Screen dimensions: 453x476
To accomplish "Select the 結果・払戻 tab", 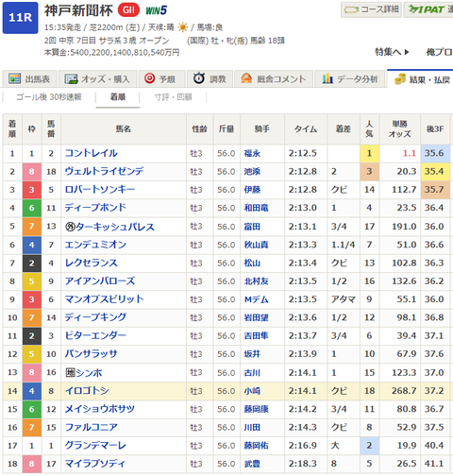I will [420, 78].
